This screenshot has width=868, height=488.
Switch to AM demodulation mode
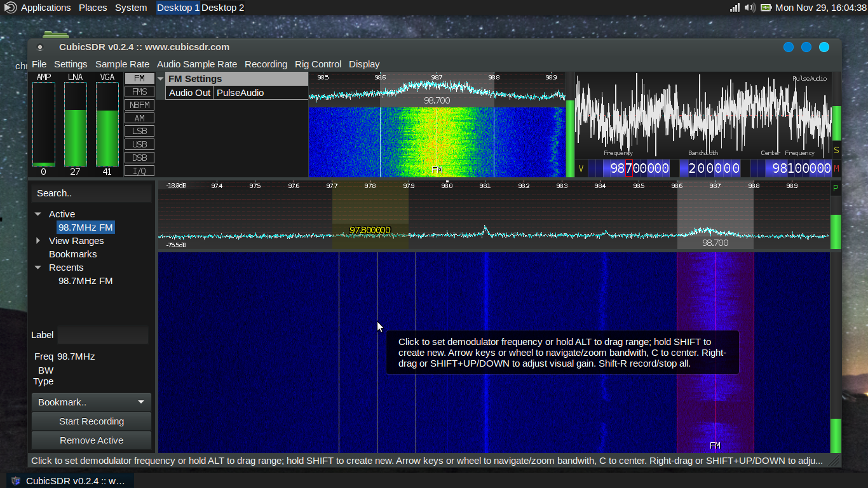point(139,118)
